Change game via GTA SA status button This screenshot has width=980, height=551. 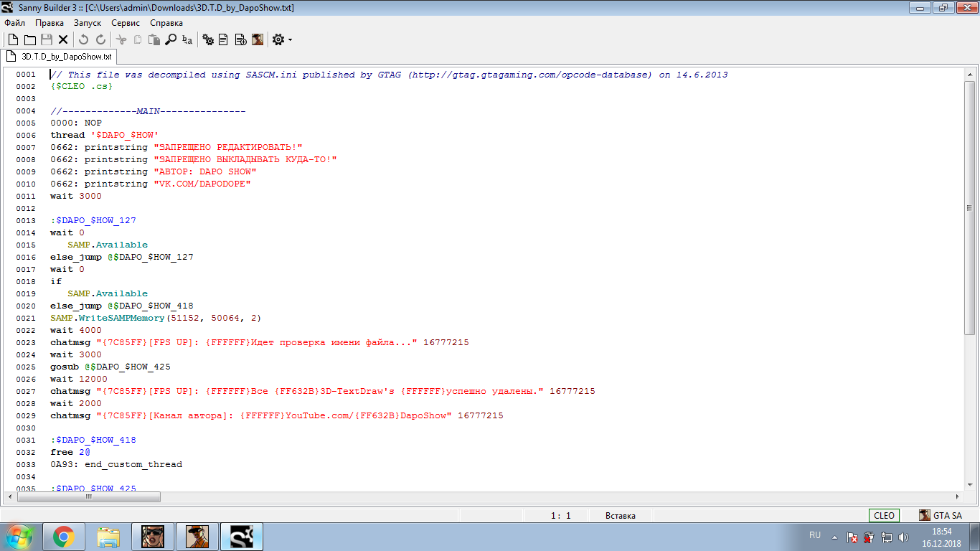(941, 515)
